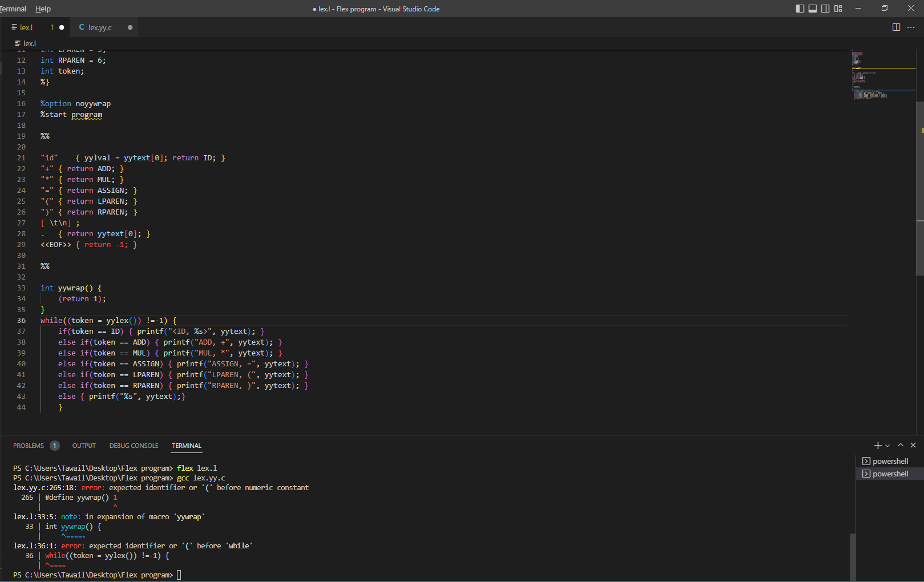Open the Help menu

click(43, 9)
